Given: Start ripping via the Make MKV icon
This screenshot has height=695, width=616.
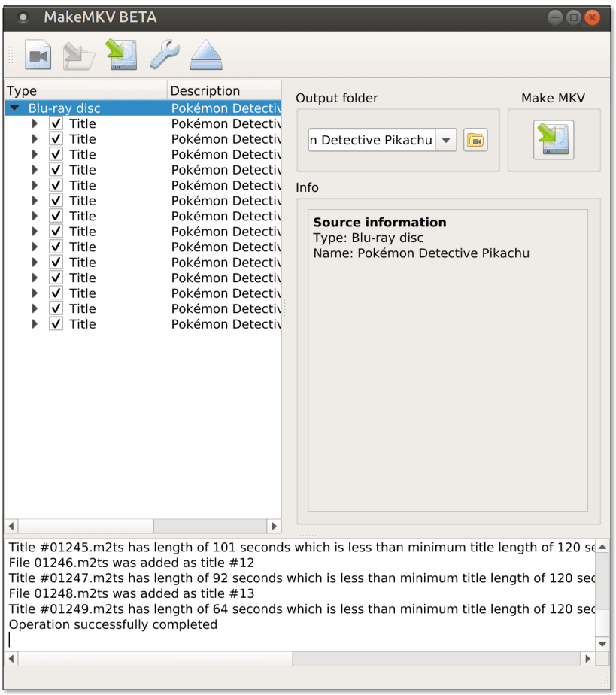Looking at the screenshot, I should (x=554, y=140).
